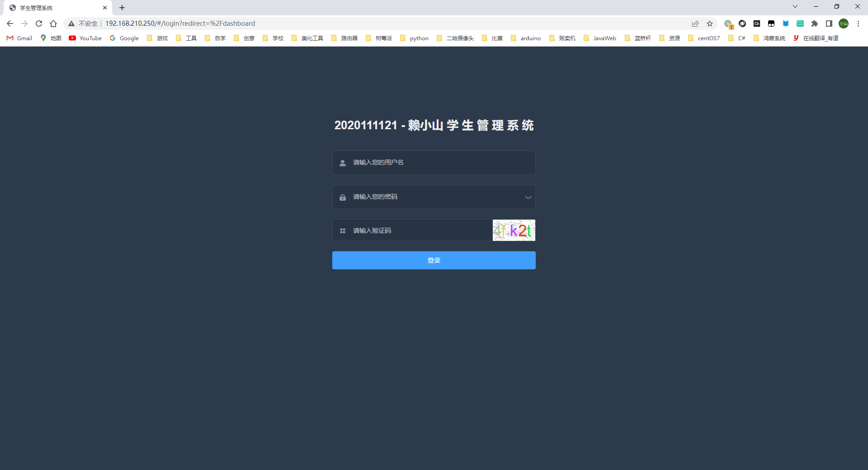Screen dimensions: 868x470
Task: Click the not-secure warning icon
Action: click(x=71, y=23)
